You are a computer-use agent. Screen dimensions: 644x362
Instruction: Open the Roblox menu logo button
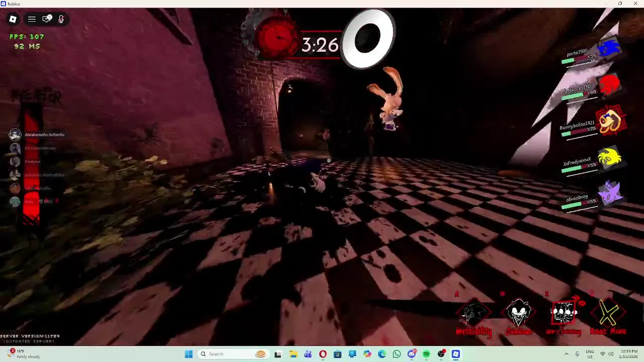pyautogui.click(x=13, y=19)
